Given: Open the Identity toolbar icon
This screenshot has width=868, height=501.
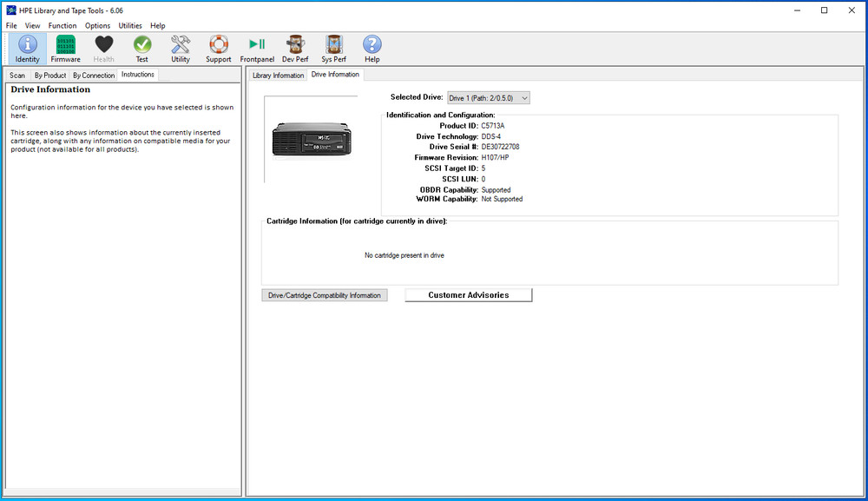Looking at the screenshot, I should 27,48.
